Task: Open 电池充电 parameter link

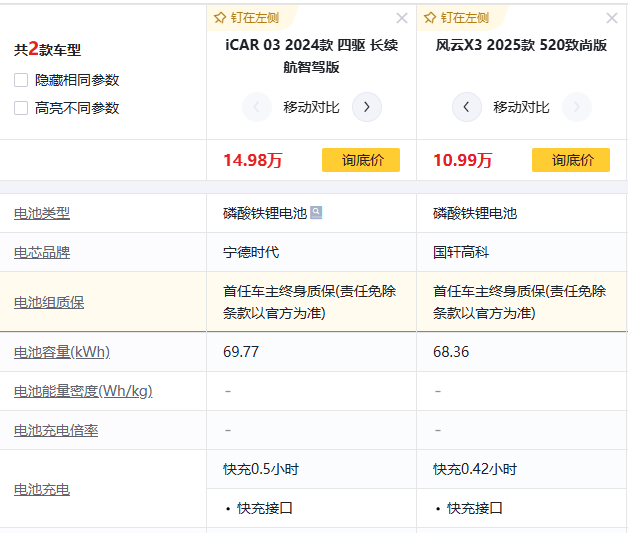Action: coord(42,489)
